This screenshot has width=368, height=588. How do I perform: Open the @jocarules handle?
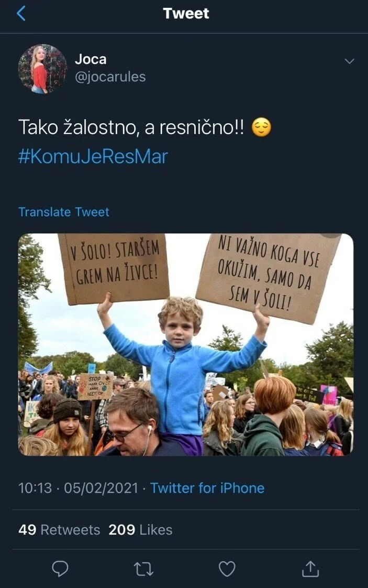coord(110,77)
